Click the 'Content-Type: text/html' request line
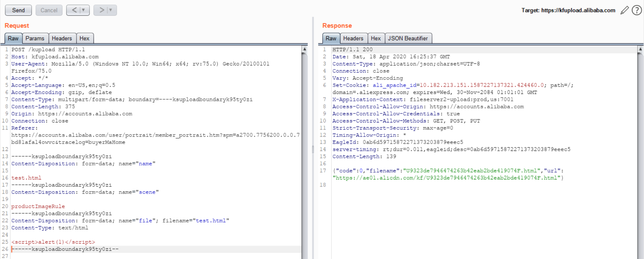The height and width of the screenshot is (259, 644). pyautogui.click(x=50, y=228)
